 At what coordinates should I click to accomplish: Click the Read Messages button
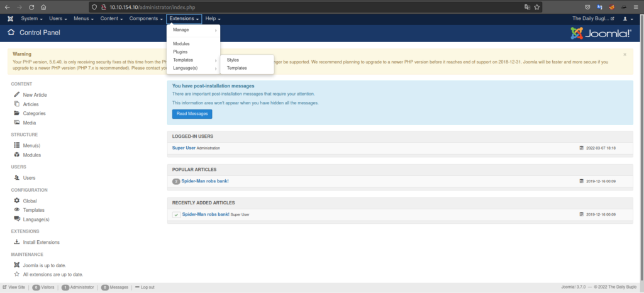pyautogui.click(x=192, y=114)
